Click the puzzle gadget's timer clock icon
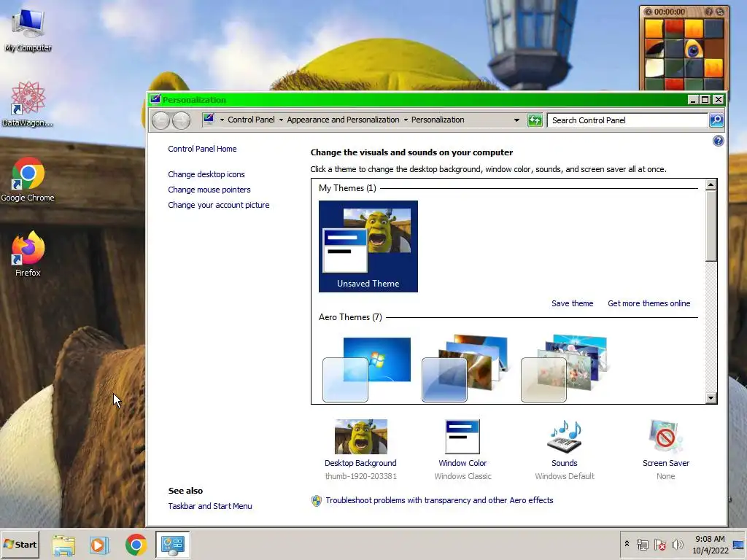The width and height of the screenshot is (747, 560). (648, 12)
